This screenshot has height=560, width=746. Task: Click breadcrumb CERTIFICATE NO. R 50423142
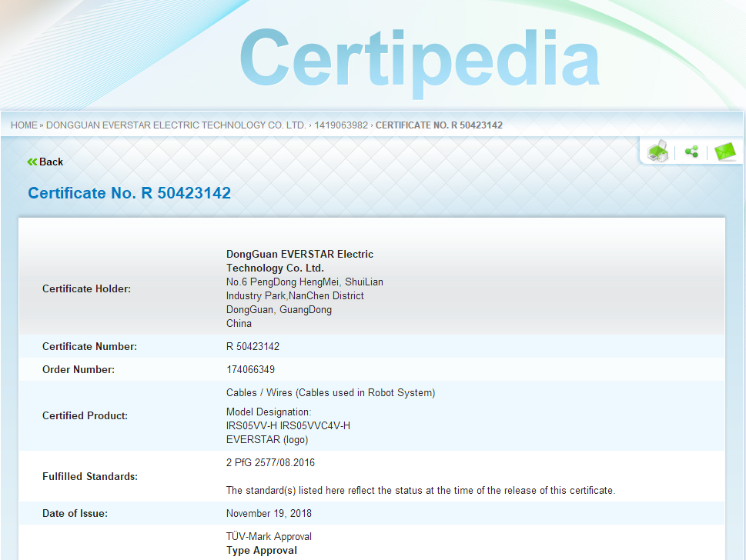439,125
